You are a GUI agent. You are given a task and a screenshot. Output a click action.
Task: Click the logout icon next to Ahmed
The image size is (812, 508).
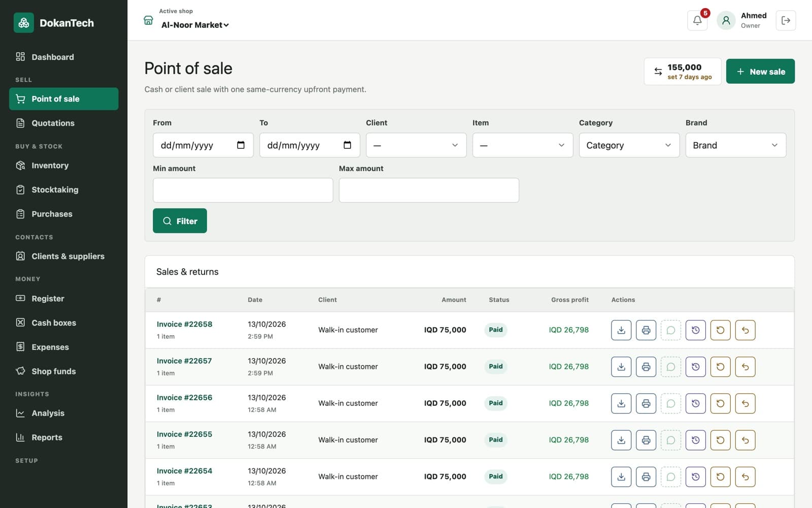coord(786,20)
